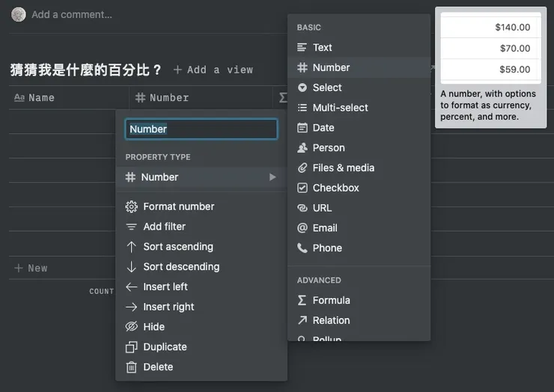Choose the Checkbox property type
554x392 pixels.
tap(335, 188)
